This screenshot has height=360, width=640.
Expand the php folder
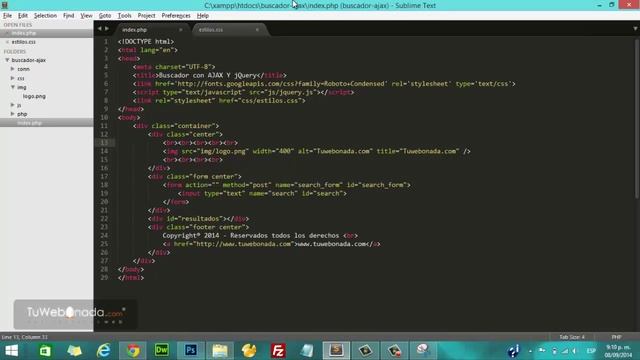tap(13, 114)
